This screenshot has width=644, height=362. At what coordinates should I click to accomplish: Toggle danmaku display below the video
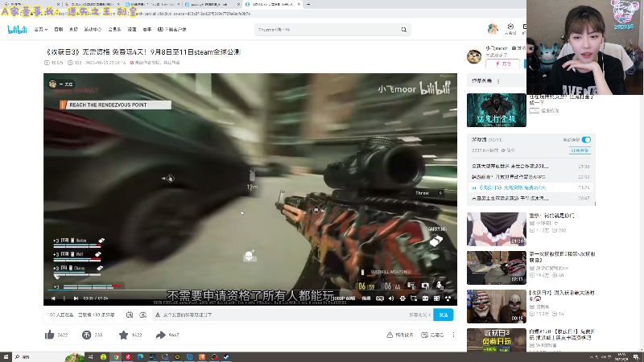130,315
